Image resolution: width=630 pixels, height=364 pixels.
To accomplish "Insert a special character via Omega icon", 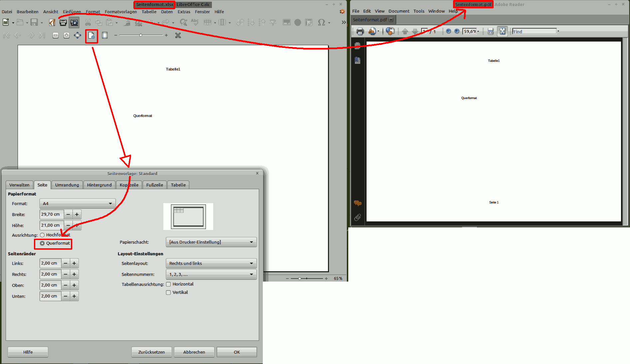I will [x=321, y=22].
